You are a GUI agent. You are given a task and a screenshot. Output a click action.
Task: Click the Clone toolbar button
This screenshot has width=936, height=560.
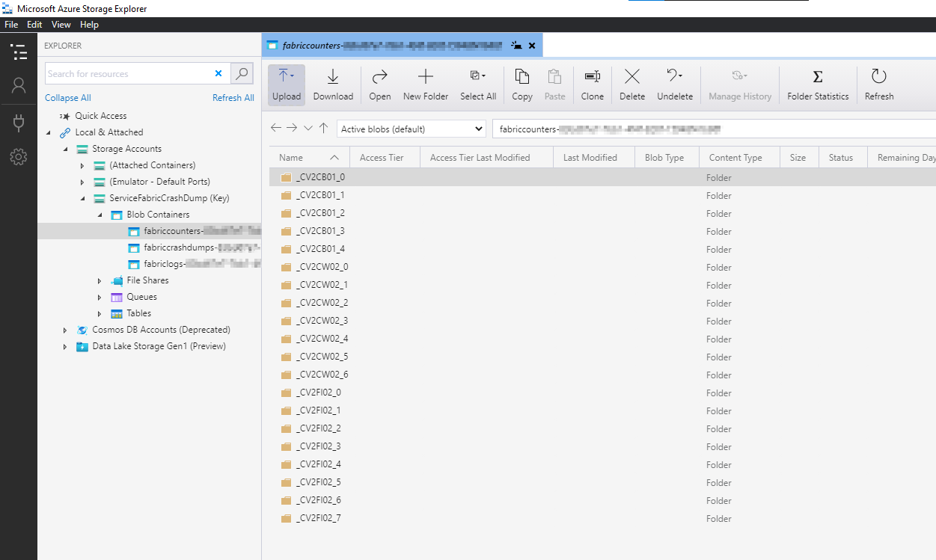click(x=593, y=84)
